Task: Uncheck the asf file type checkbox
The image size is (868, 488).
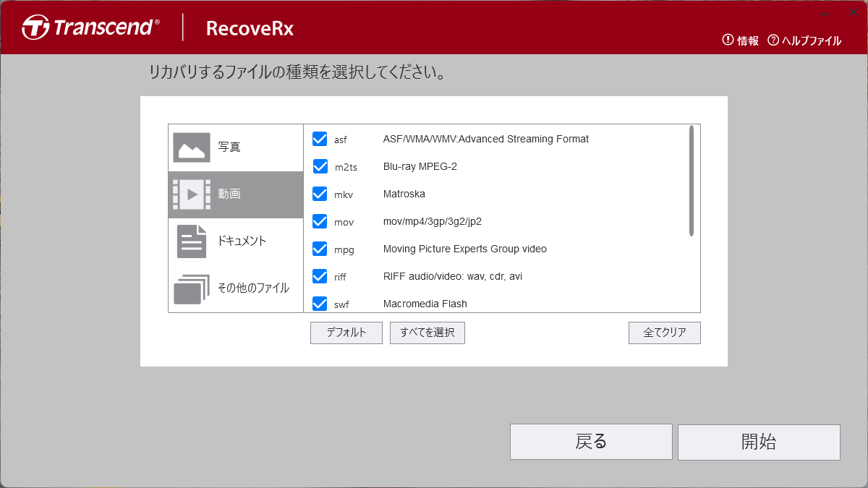Action: (320, 139)
